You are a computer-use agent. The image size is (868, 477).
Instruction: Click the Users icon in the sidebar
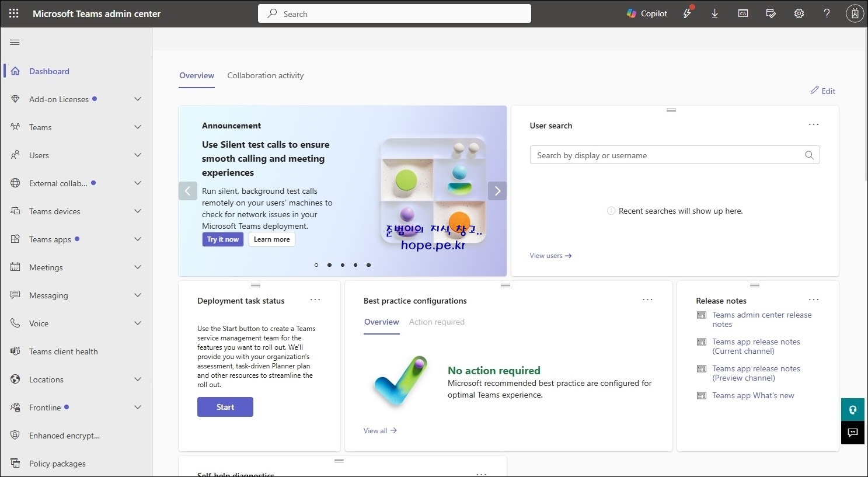[15, 155]
